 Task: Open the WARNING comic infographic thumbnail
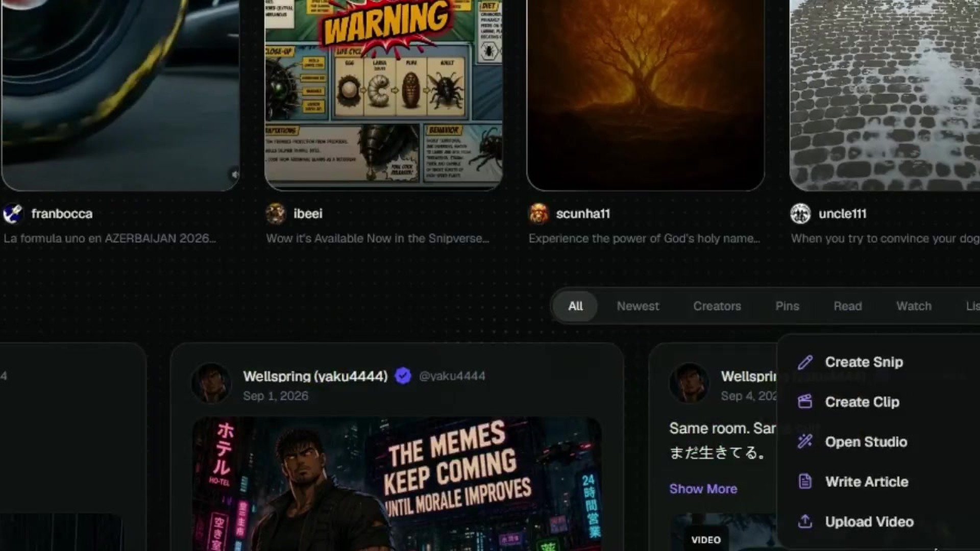(x=383, y=94)
